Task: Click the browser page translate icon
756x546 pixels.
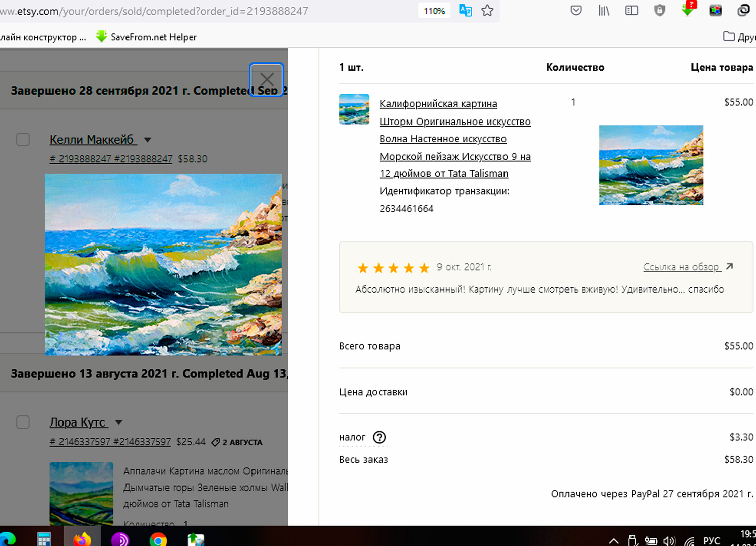Action: [x=465, y=11]
